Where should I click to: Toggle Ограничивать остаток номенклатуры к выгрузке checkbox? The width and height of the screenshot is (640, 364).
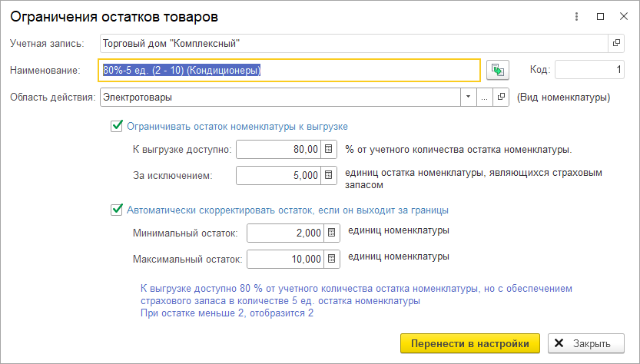pos(117,126)
